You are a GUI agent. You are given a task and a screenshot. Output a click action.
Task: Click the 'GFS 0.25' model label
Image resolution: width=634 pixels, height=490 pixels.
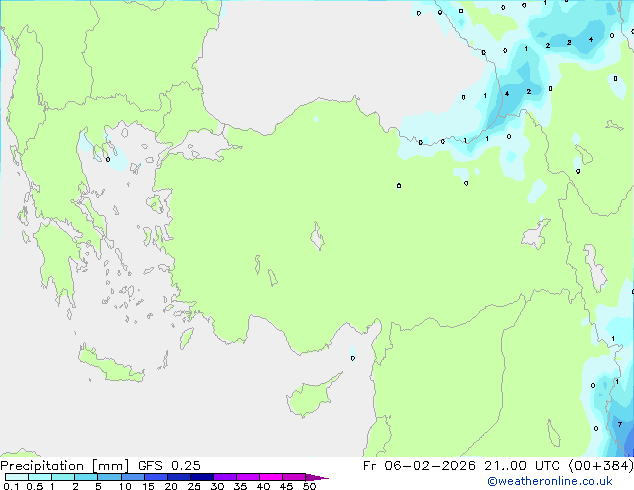[x=169, y=466]
